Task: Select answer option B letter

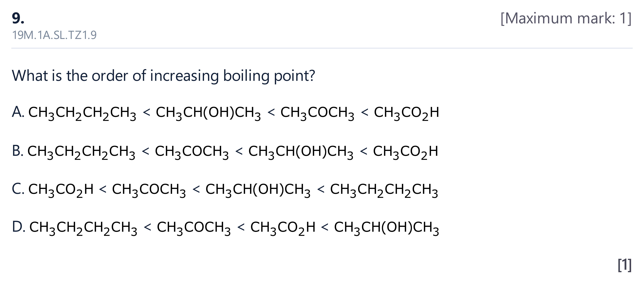Action: point(17,151)
